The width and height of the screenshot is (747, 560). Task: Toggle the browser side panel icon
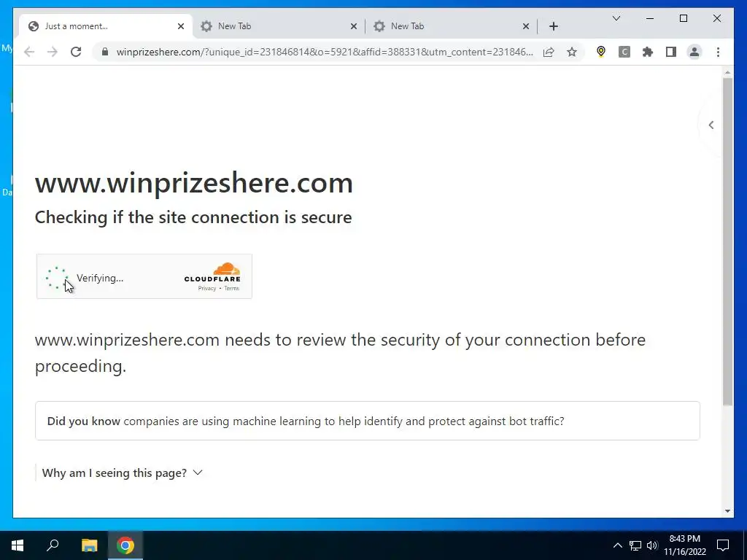[x=671, y=52]
